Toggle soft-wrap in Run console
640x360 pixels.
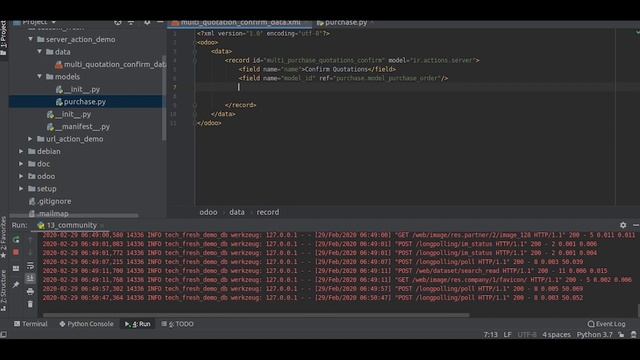[x=30, y=266]
